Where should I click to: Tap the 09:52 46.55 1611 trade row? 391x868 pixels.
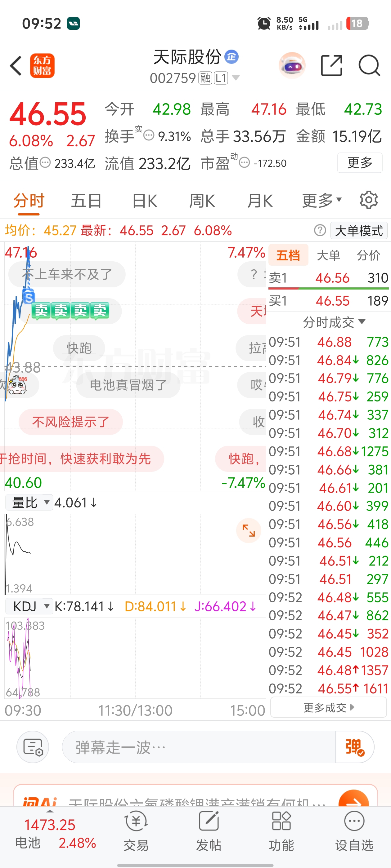(x=329, y=688)
